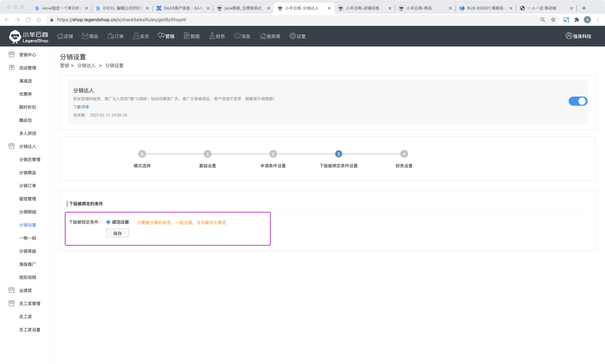Expand the 活动管理 sidebar section

[x=27, y=68]
